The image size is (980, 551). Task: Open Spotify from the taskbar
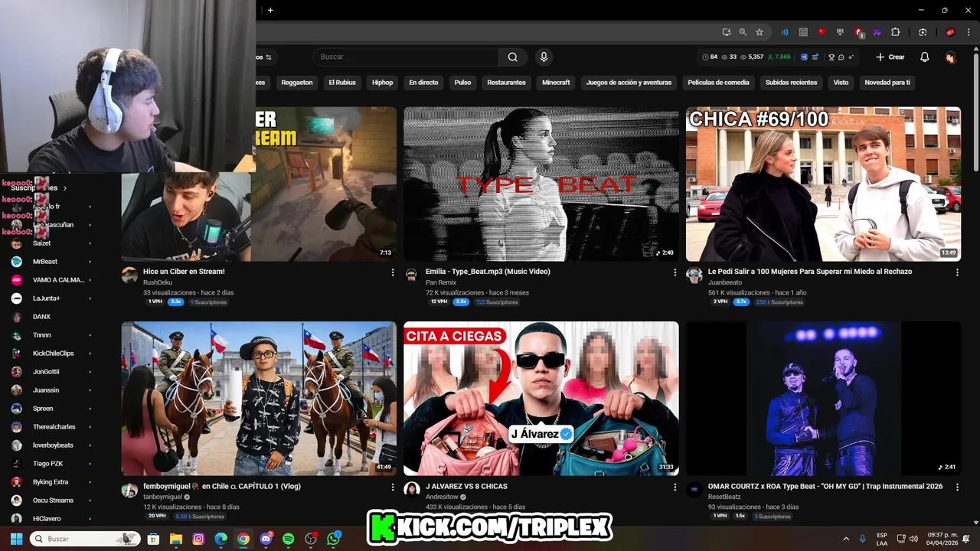pyautogui.click(x=288, y=539)
